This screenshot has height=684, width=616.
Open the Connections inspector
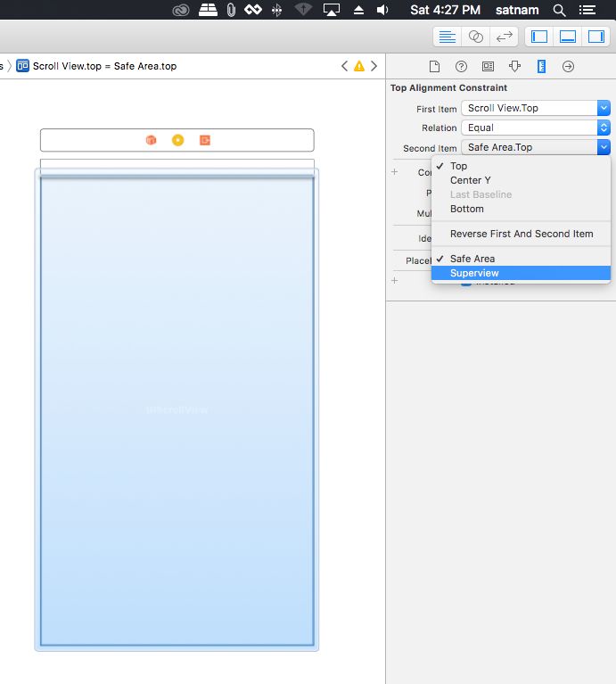point(568,66)
